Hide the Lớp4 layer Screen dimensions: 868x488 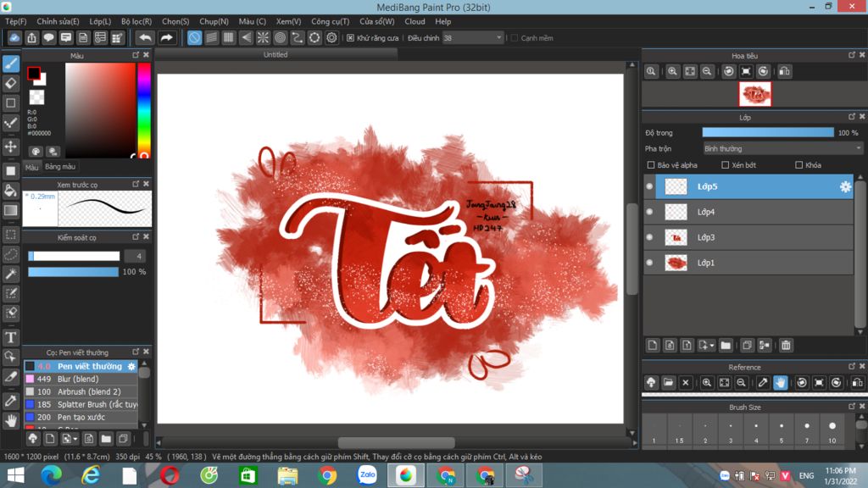[649, 212]
